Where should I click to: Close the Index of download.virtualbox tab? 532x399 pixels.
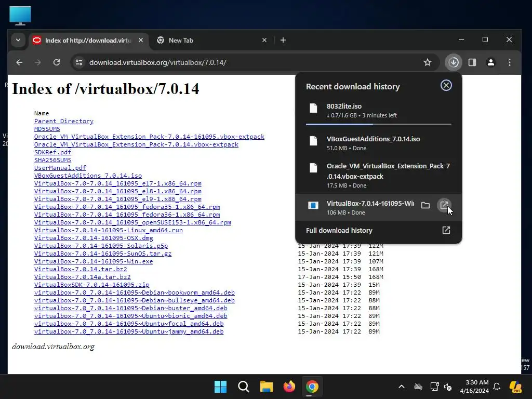(141, 41)
